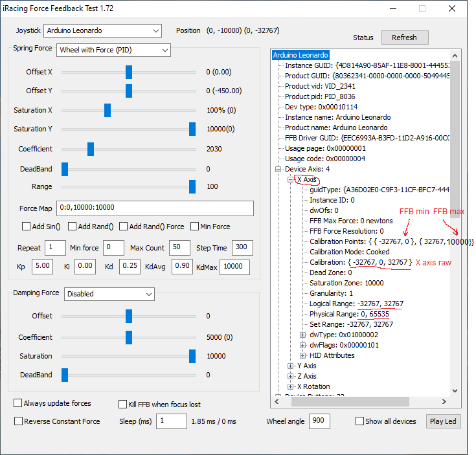Enable the Add Rand() Force checkbox

pos(123,227)
